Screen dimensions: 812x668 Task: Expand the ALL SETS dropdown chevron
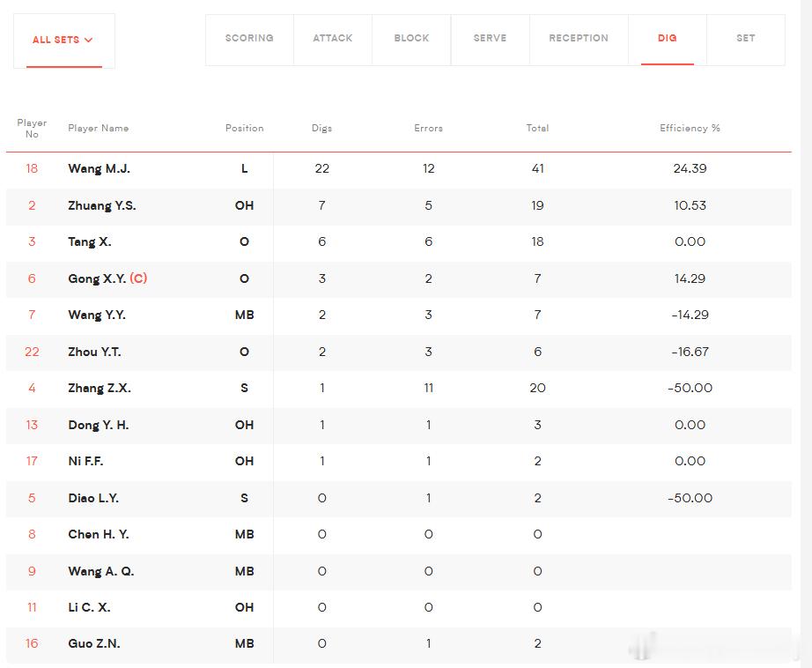pos(89,40)
